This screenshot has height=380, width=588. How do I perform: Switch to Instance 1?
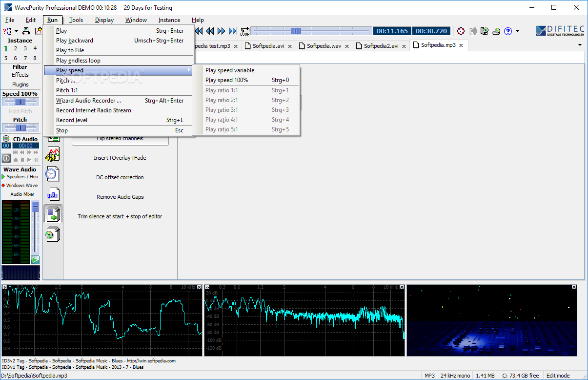[6, 48]
